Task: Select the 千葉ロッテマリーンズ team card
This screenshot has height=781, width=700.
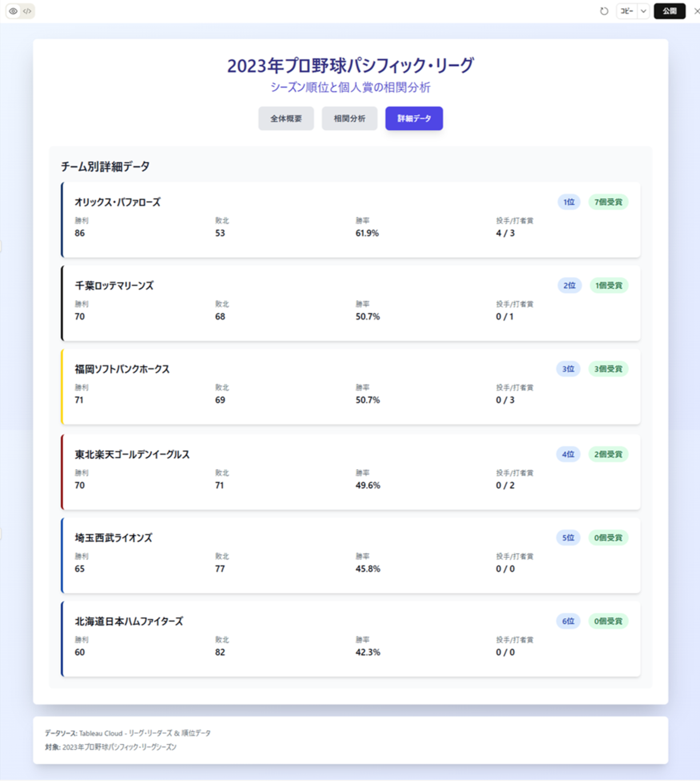Action: click(350, 303)
